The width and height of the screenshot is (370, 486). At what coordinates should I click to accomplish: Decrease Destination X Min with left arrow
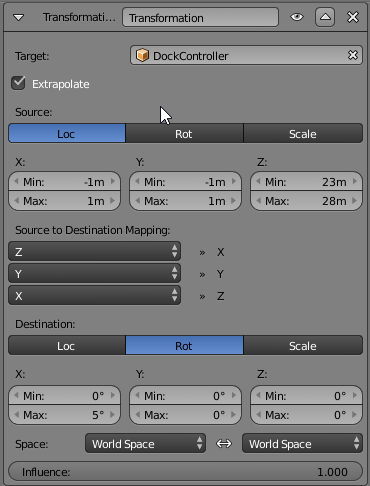(x=16, y=396)
